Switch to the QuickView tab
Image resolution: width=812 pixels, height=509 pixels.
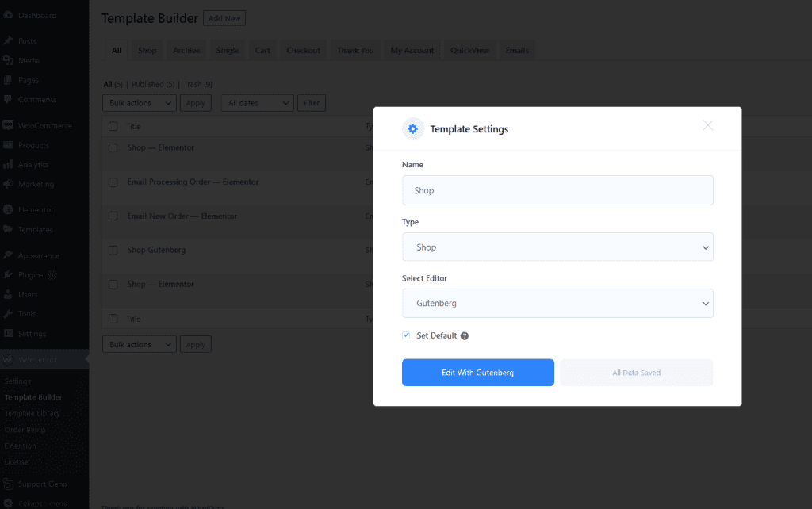(x=469, y=51)
